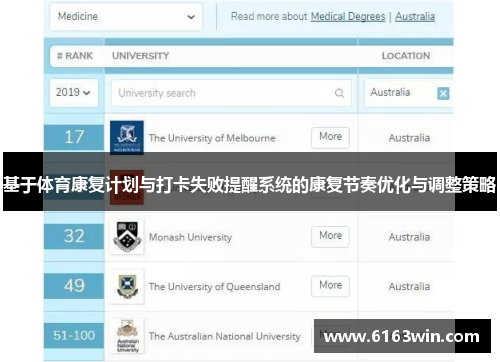Click the UNIVERSITY column header
The height and width of the screenshot is (362, 500).
[x=140, y=56]
